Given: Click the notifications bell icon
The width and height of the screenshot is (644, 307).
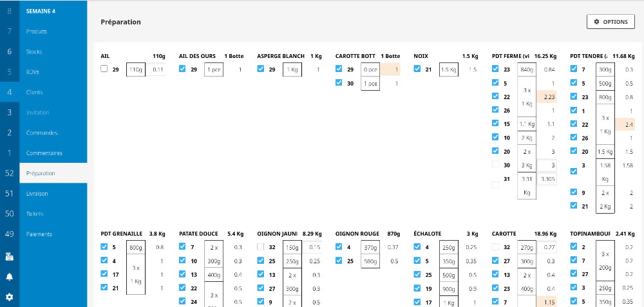Looking at the screenshot, I should (9, 277).
